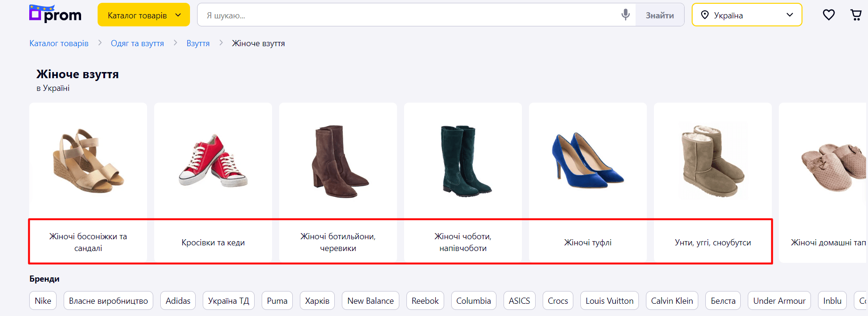Open the Каталог товарів dropdown

click(x=143, y=15)
